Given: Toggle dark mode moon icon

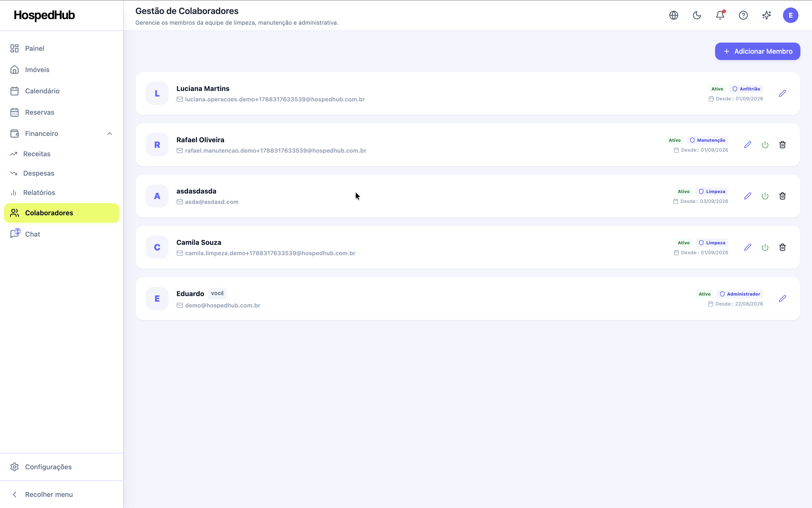Looking at the screenshot, I should [696, 15].
